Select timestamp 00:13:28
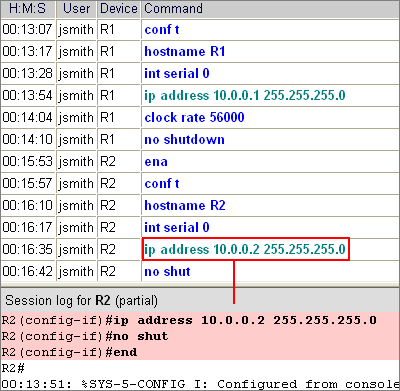 [27, 74]
